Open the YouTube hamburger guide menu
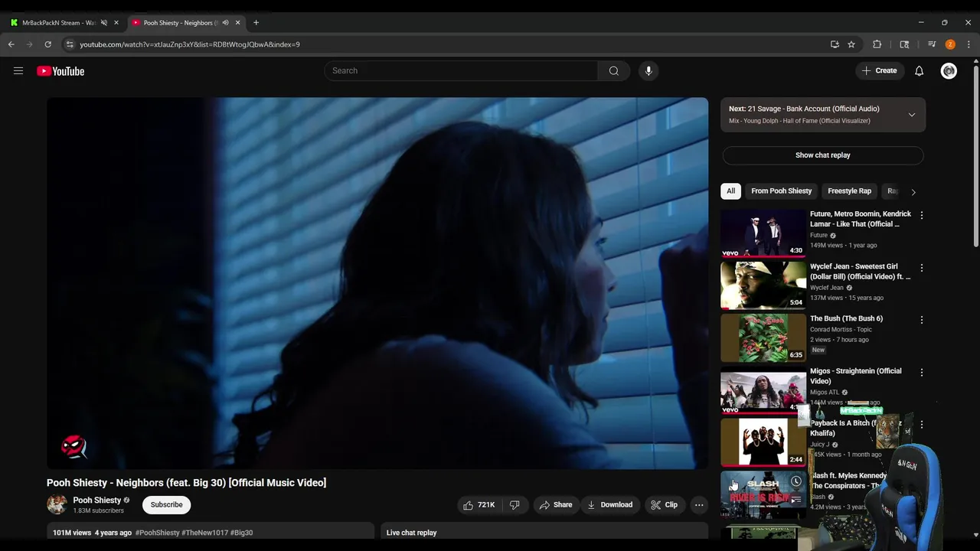This screenshot has height=551, width=980. click(x=18, y=71)
